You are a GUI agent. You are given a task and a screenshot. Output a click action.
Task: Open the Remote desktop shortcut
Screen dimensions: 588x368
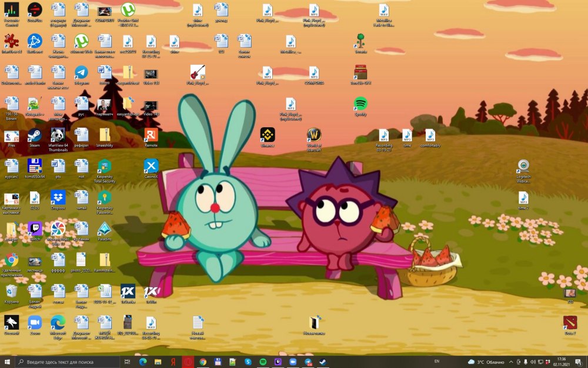[151, 137]
